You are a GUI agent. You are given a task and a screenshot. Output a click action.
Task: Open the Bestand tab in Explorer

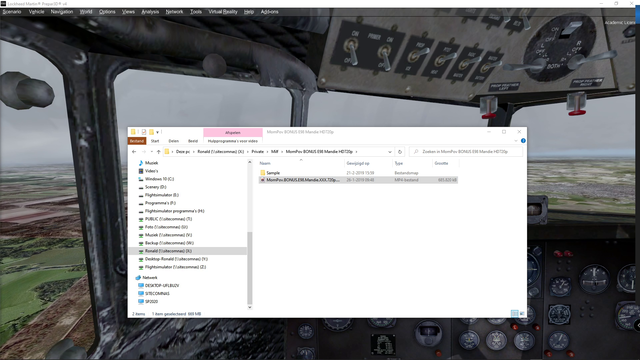[137, 141]
